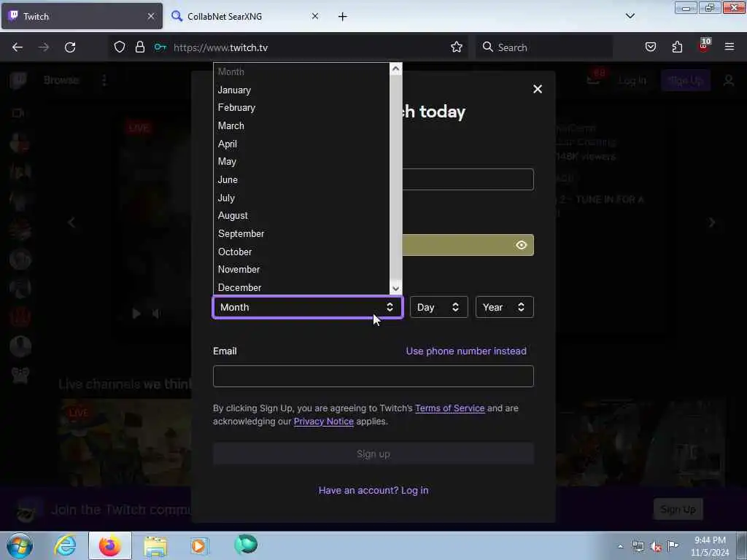Go back with the browser back arrow
The height and width of the screenshot is (560, 747).
(x=18, y=47)
